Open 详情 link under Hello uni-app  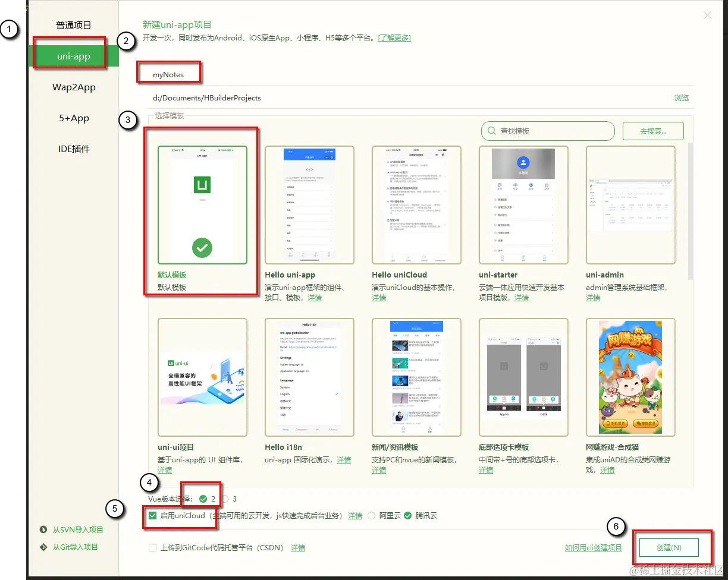click(315, 298)
